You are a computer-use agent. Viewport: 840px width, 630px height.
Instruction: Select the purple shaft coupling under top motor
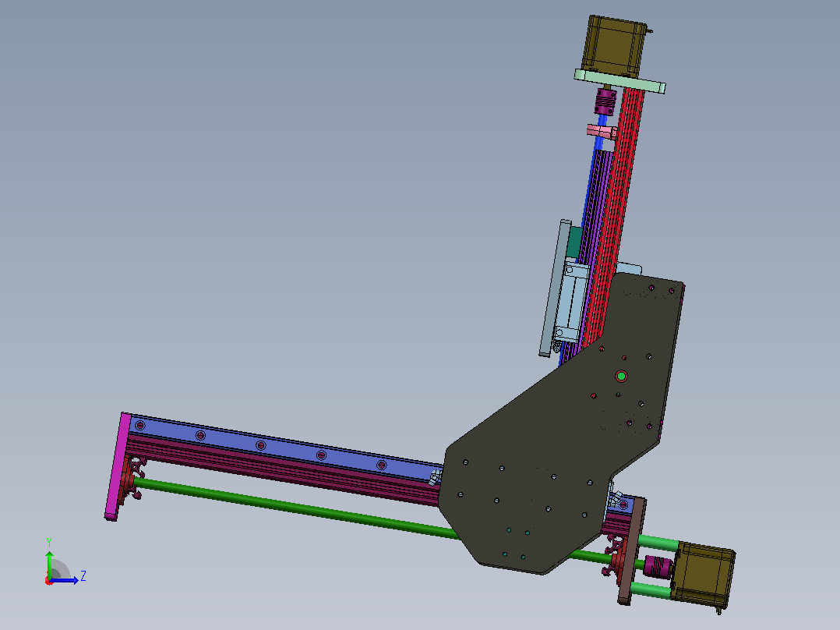point(605,102)
